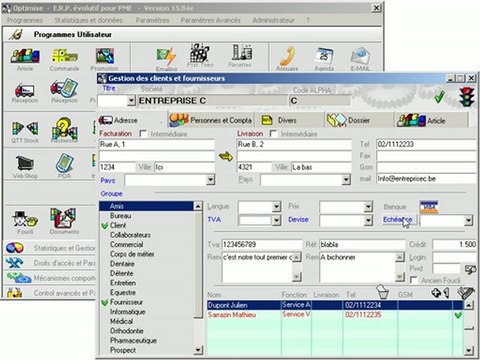Open the Titre dropdown
Screen dimensions: 480x360
[131, 100]
